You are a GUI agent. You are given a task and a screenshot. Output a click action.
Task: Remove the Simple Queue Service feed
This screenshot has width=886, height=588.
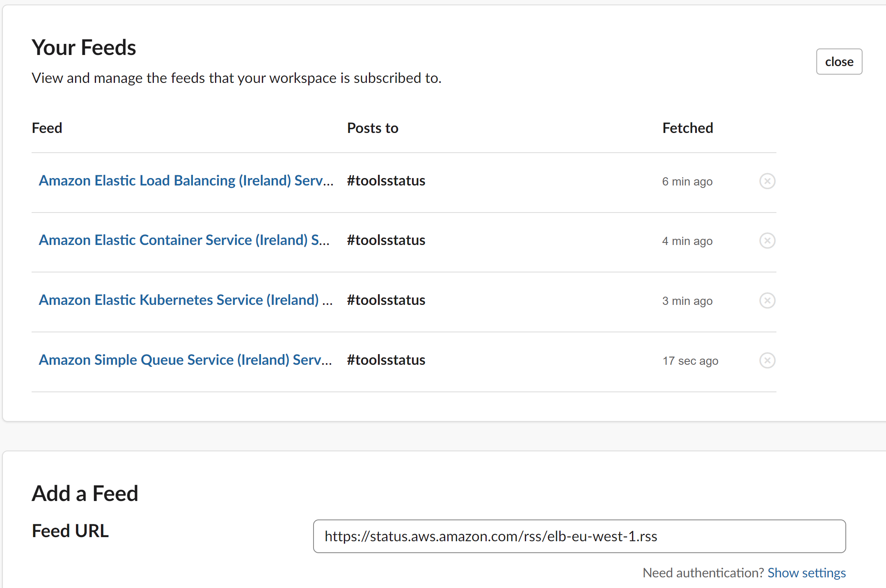tap(767, 360)
